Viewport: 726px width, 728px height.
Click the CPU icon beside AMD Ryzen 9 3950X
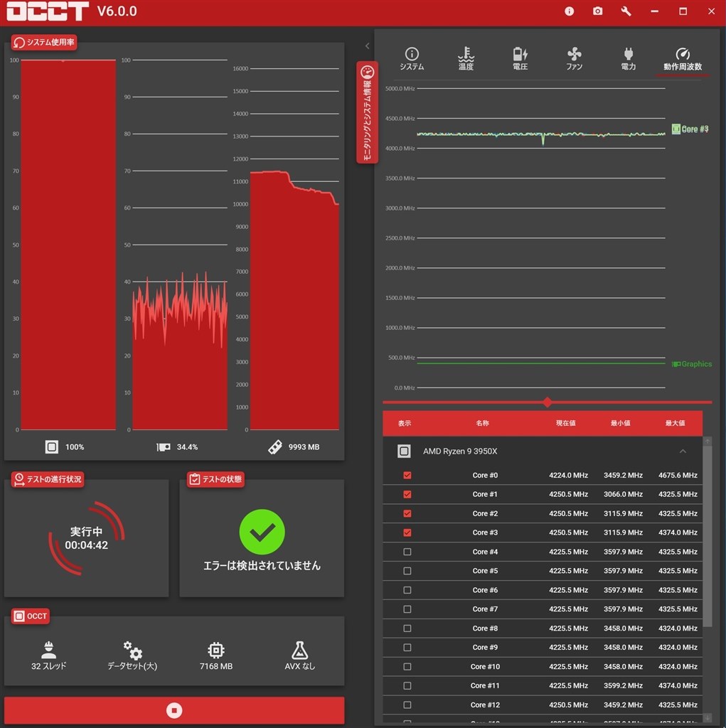click(404, 451)
